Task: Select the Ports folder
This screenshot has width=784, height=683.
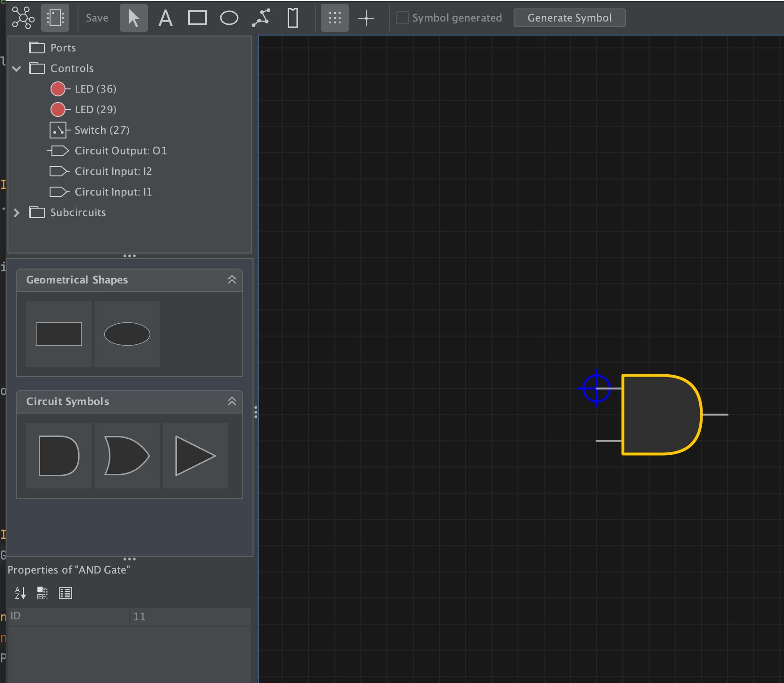Action: click(x=52, y=48)
